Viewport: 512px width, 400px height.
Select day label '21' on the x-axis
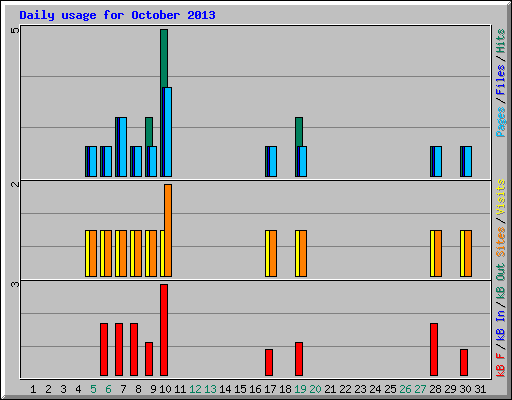click(x=330, y=389)
